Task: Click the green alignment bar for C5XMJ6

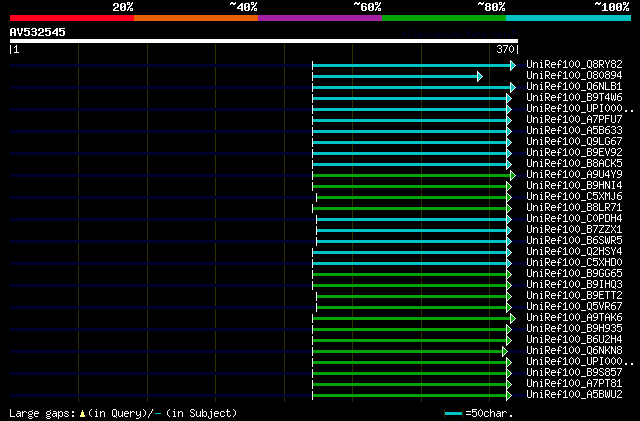Action: (414, 198)
